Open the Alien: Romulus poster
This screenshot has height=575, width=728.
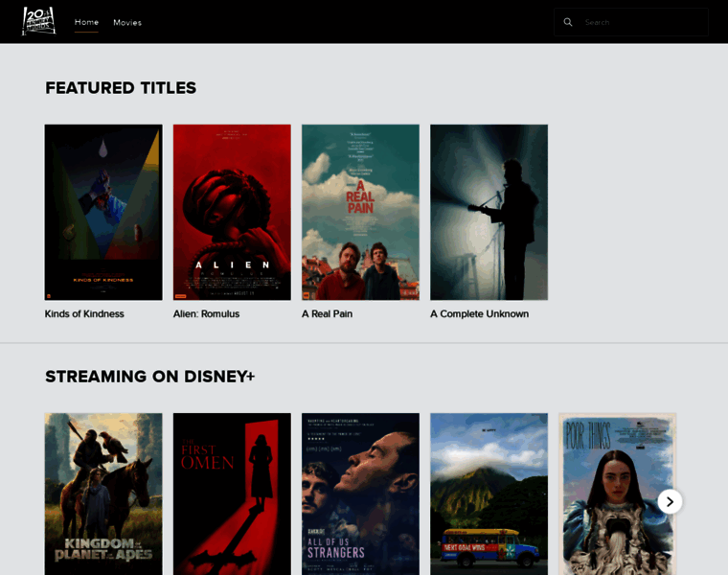232,212
